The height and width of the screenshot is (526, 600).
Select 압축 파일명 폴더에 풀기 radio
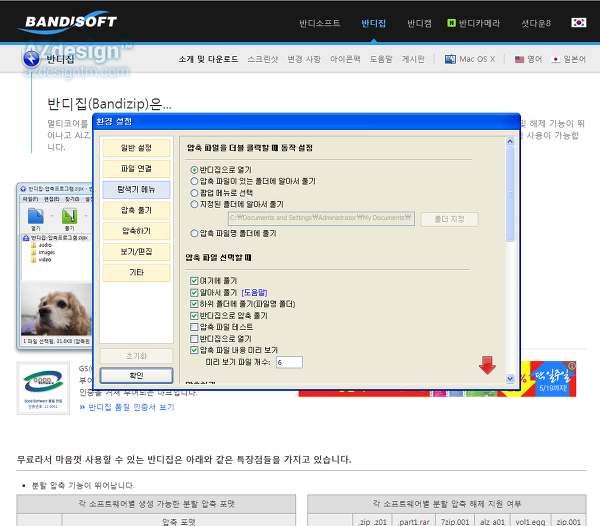tap(194, 233)
